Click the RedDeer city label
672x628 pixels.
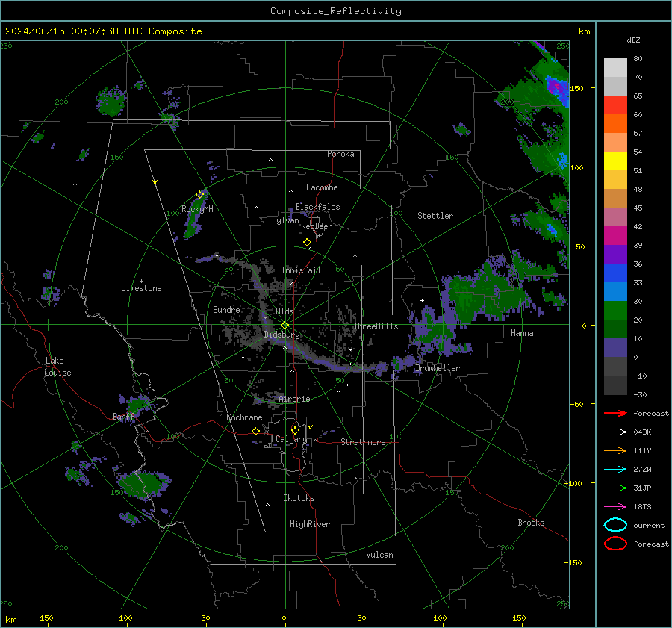pos(317,226)
